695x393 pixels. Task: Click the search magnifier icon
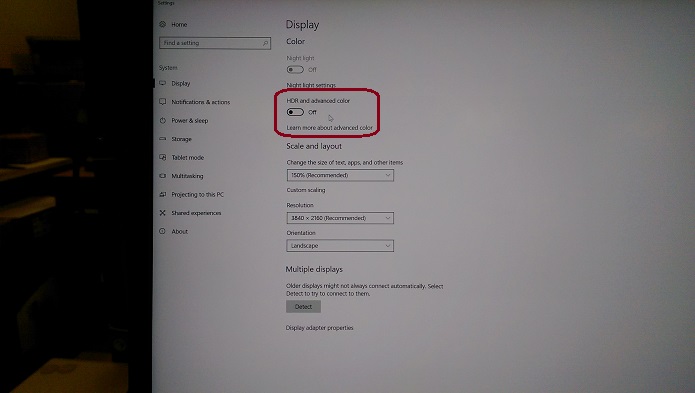pos(265,43)
